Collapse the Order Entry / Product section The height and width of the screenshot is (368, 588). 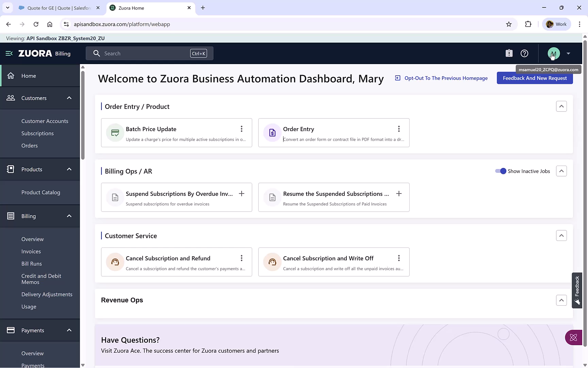pos(561,106)
